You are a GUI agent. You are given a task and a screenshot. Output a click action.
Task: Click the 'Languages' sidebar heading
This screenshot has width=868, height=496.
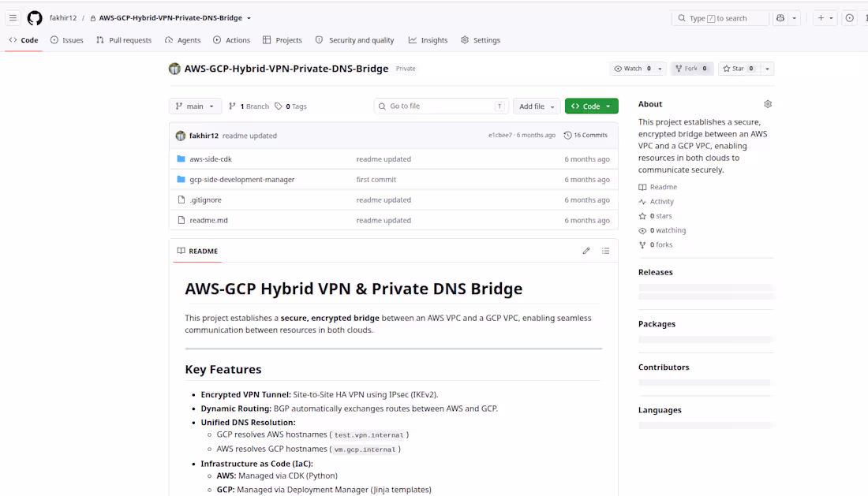pos(660,410)
